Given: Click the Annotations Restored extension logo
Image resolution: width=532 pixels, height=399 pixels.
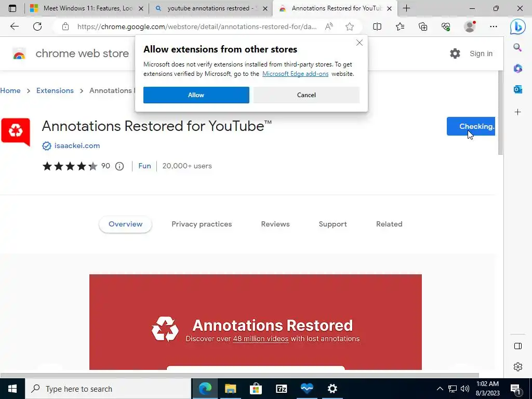Looking at the screenshot, I should tap(16, 132).
